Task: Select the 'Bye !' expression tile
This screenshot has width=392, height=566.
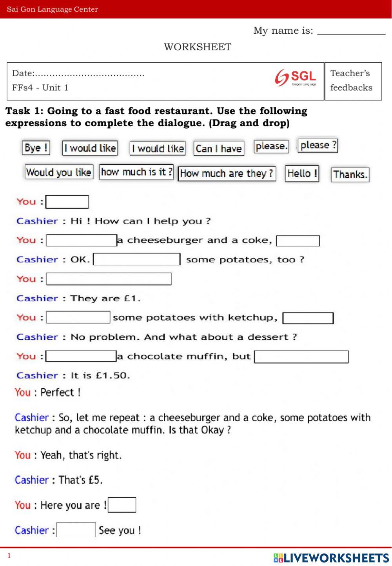Action: [36, 148]
